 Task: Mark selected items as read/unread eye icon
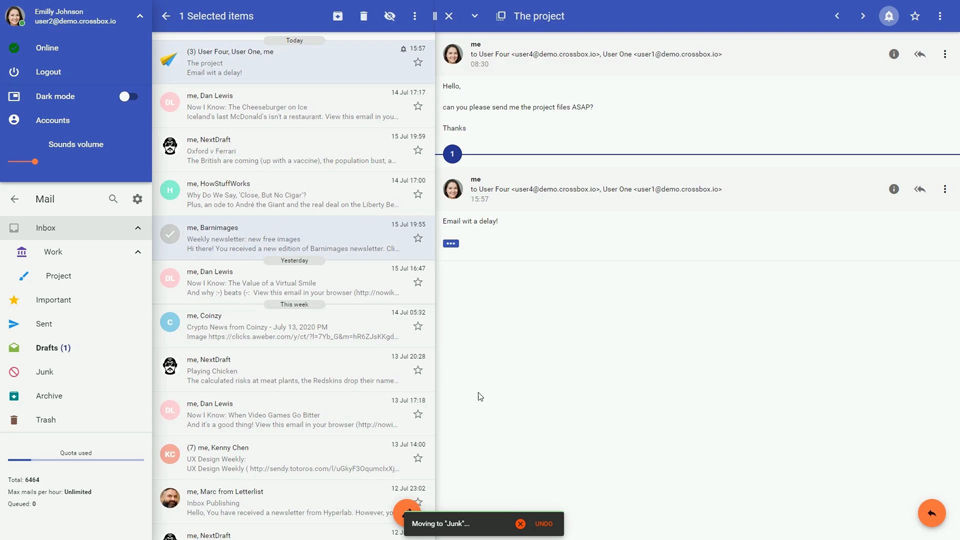pos(390,16)
